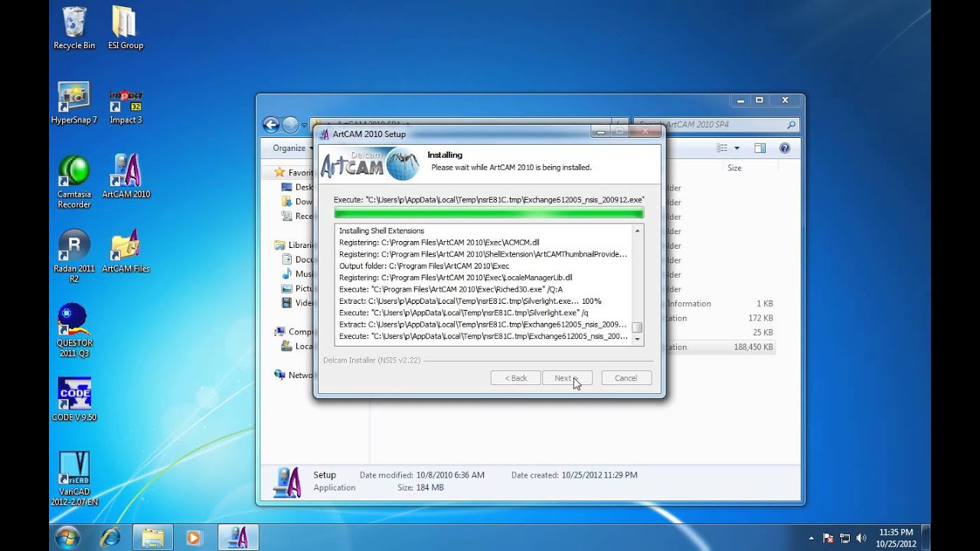Open Windows Media Player taskbar icon
Viewport: 980px width, 551px height.
coord(194,537)
